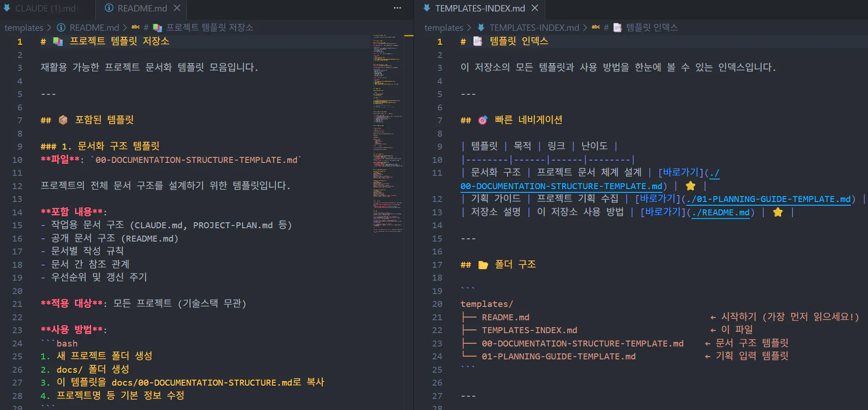
Task: Click the '```bash' code fence line
Action: click(59, 344)
